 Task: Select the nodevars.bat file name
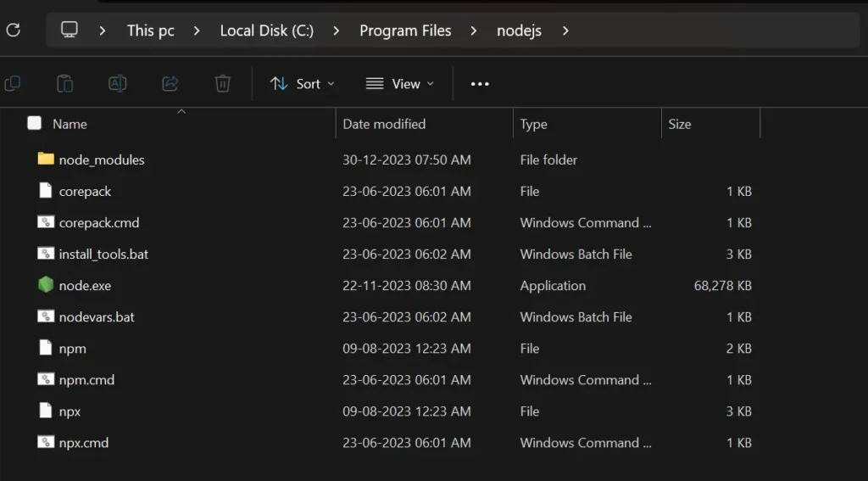point(97,317)
